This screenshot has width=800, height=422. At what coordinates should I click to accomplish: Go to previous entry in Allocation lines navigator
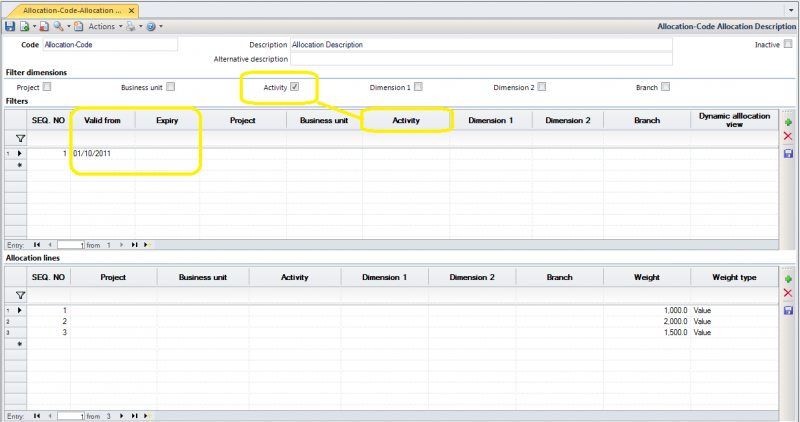pyautogui.click(x=50, y=416)
